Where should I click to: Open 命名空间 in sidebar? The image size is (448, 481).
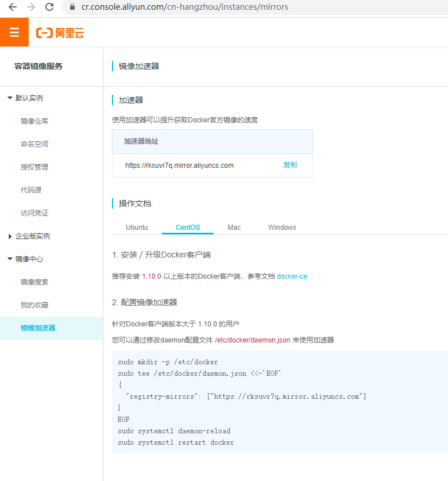tap(34, 144)
